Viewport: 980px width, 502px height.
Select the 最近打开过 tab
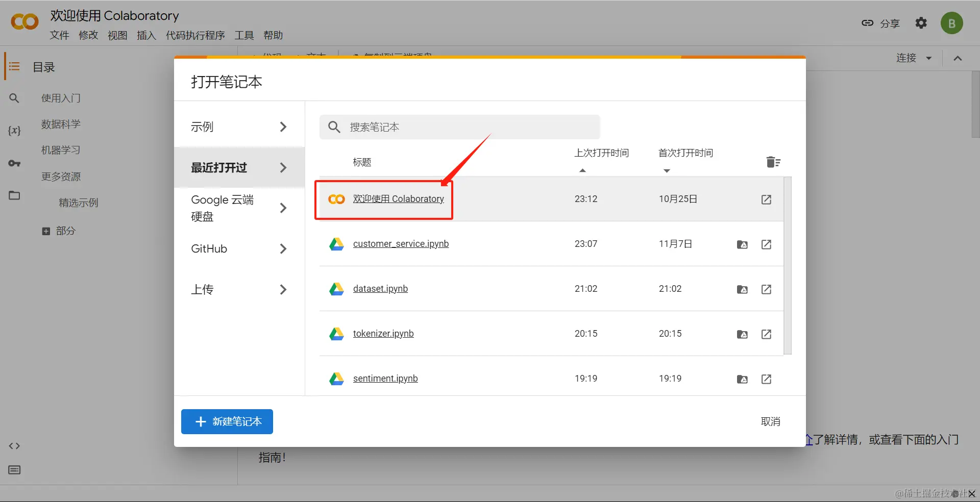[239, 167]
